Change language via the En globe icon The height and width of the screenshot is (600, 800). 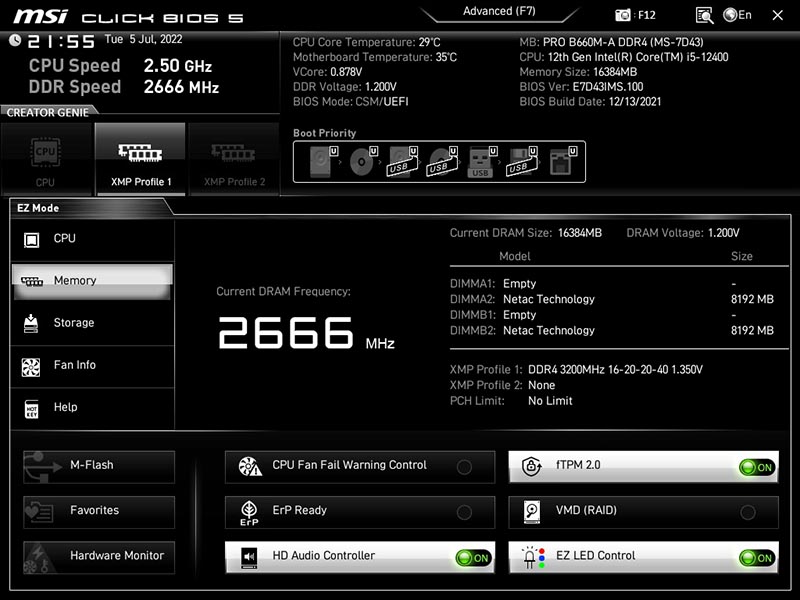tap(737, 15)
